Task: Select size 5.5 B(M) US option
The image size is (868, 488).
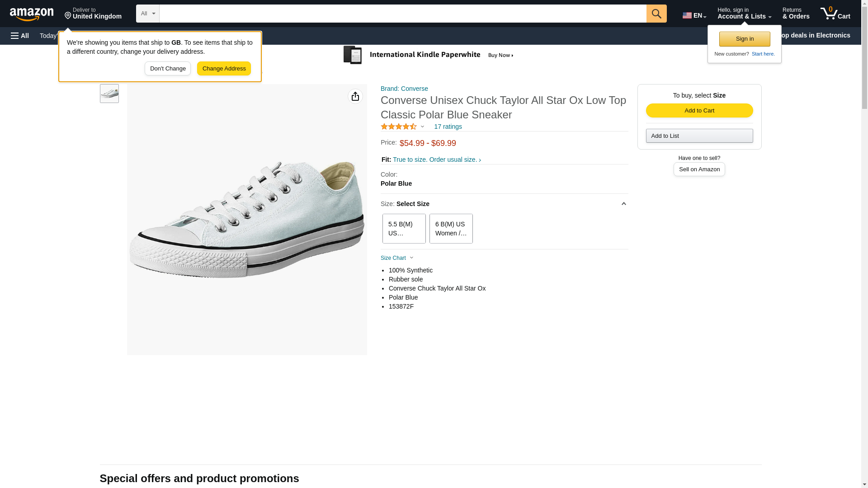Action: [404, 229]
